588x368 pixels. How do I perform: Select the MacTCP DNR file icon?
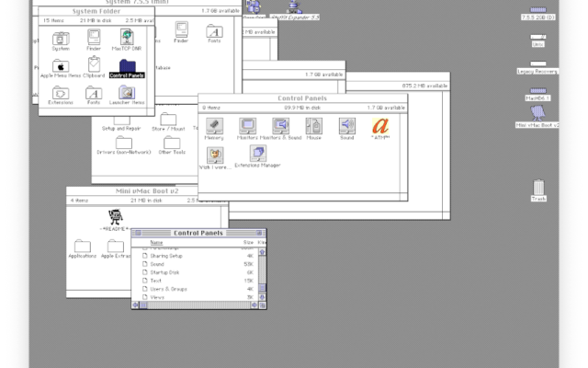click(127, 37)
